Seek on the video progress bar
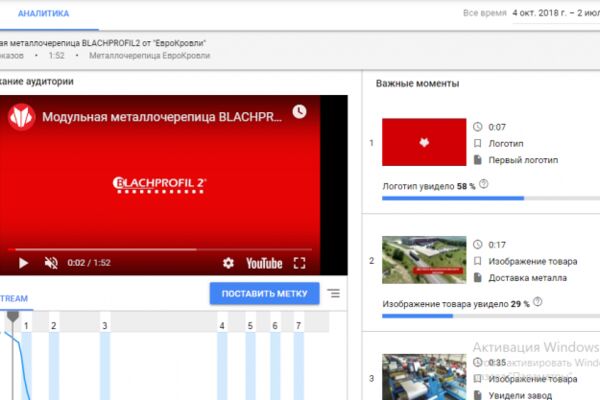 click(160, 249)
